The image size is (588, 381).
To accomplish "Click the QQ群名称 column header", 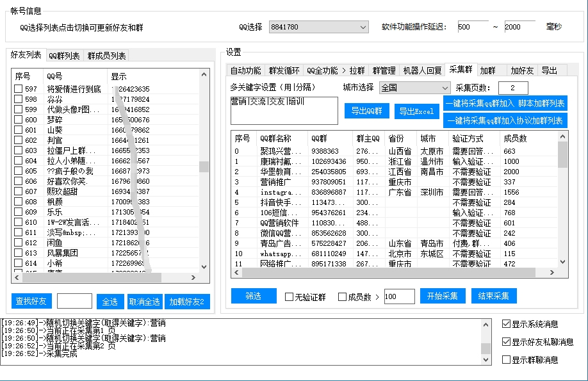I will point(282,138).
